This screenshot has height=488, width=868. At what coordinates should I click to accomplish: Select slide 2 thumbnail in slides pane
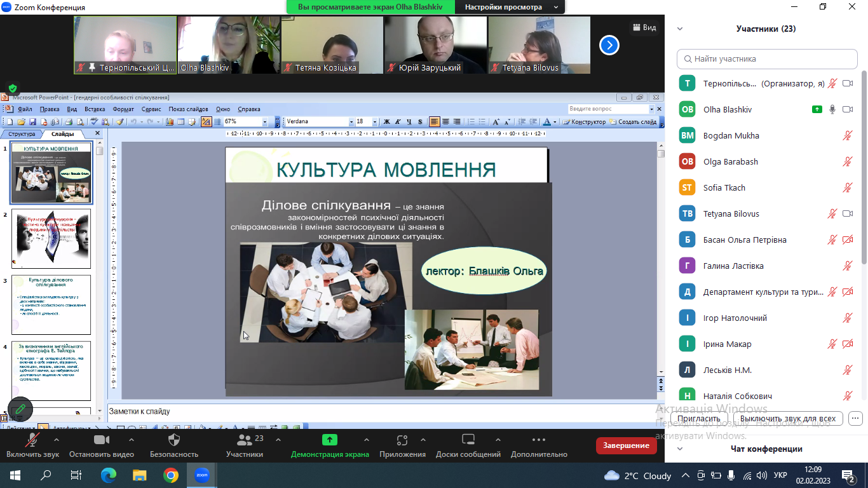pos(51,239)
